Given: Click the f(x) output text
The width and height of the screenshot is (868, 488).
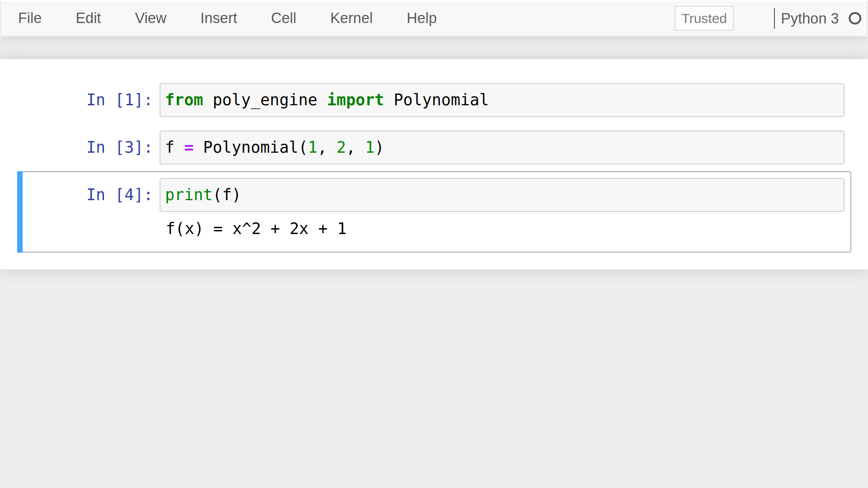Looking at the screenshot, I should click(256, 229).
